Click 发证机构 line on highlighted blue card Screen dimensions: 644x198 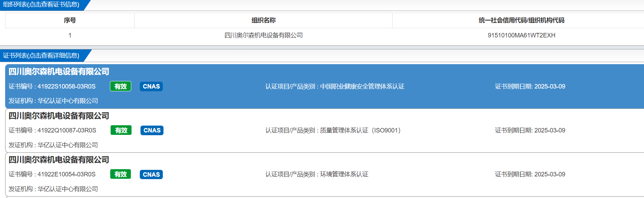click(53, 101)
